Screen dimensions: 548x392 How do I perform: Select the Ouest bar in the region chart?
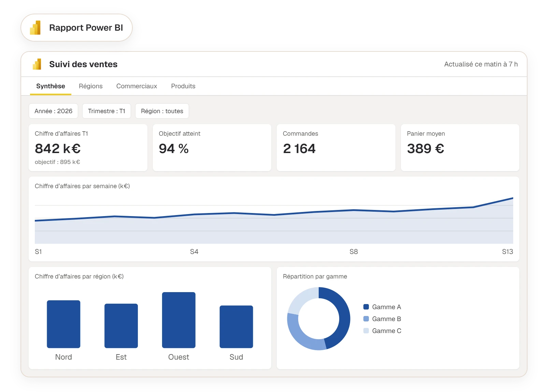[x=179, y=320]
